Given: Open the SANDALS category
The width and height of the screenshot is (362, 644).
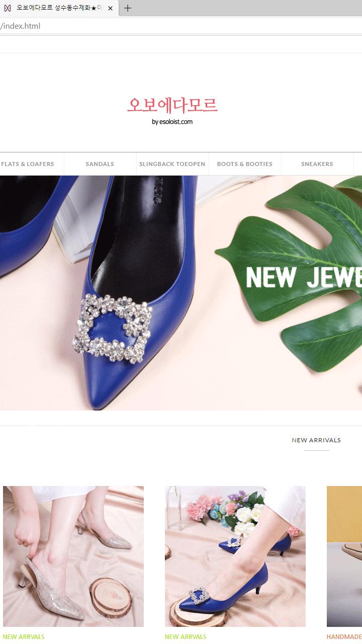Looking at the screenshot, I should pyautogui.click(x=100, y=164).
